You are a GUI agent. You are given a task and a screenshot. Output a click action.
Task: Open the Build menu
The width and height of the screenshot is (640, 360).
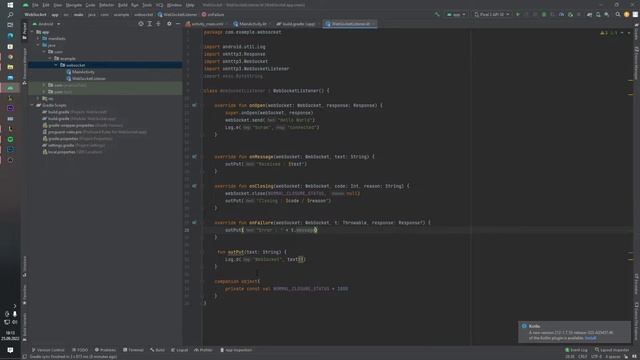pyautogui.click(x=122, y=5)
